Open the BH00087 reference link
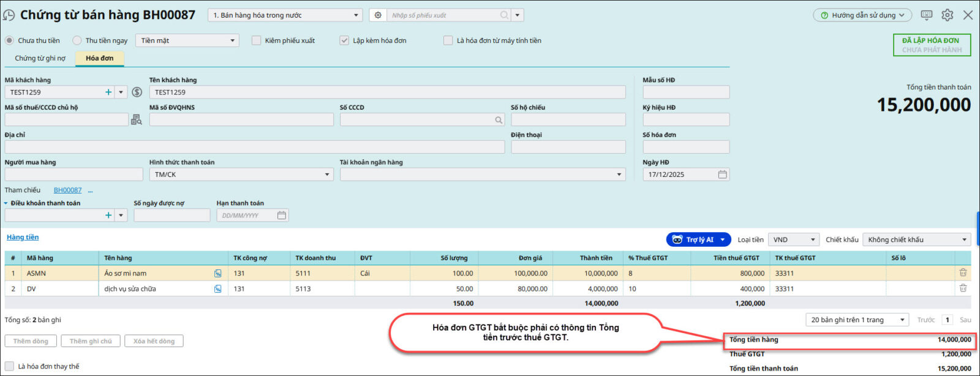This screenshot has height=376, width=980. [67, 190]
